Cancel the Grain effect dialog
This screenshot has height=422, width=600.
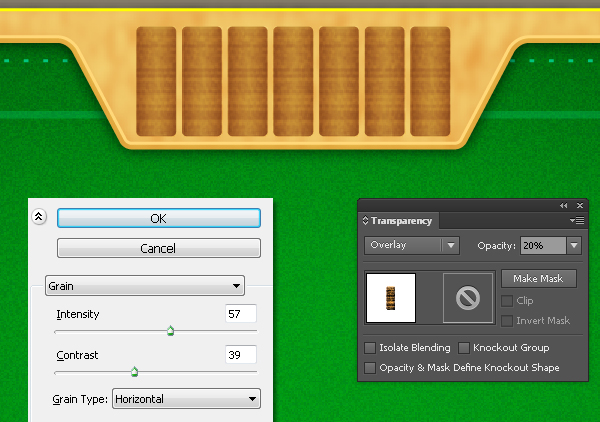point(159,248)
